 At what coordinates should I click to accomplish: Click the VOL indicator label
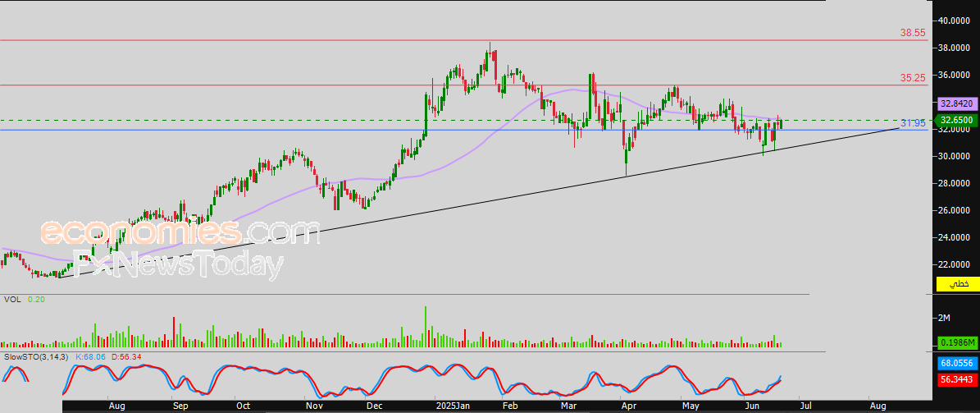(x=12, y=300)
